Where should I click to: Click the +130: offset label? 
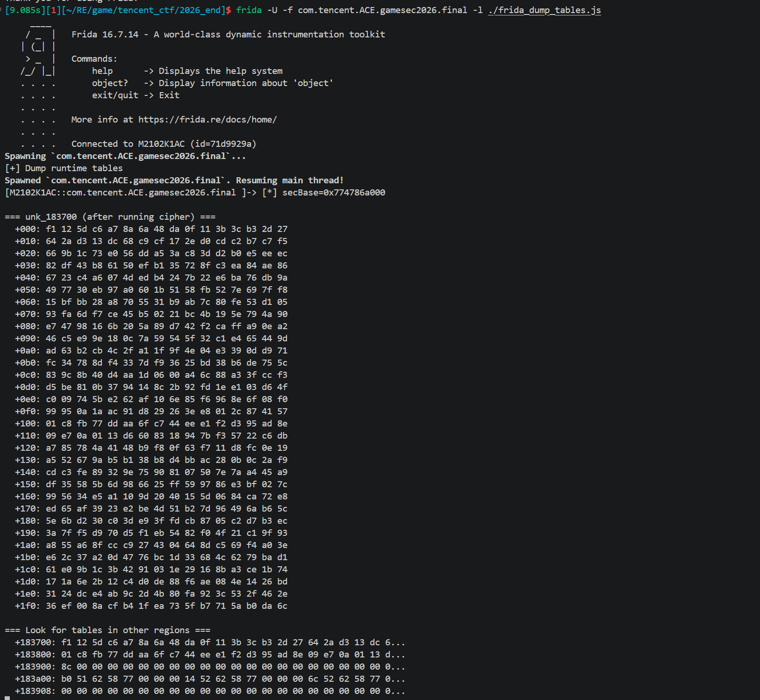[x=28, y=460]
